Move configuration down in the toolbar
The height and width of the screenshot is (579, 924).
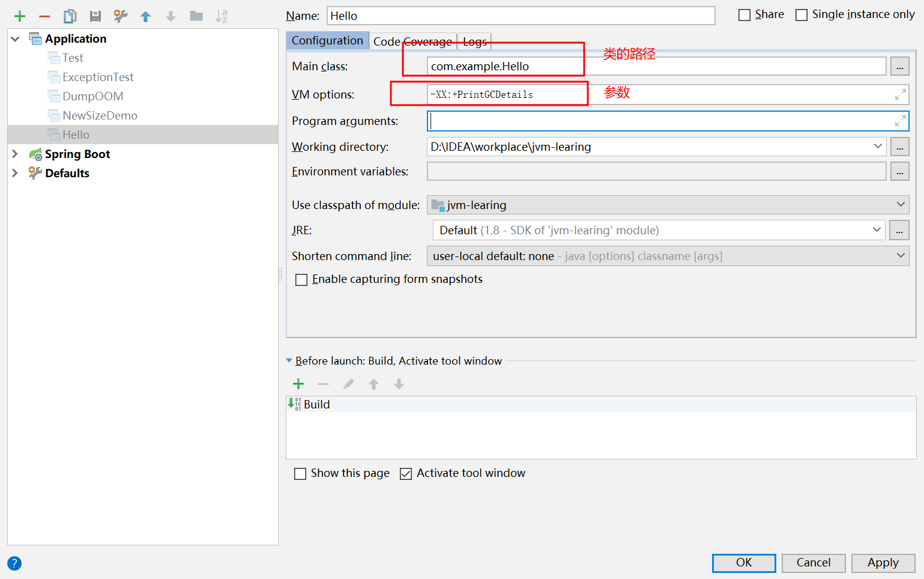(171, 16)
